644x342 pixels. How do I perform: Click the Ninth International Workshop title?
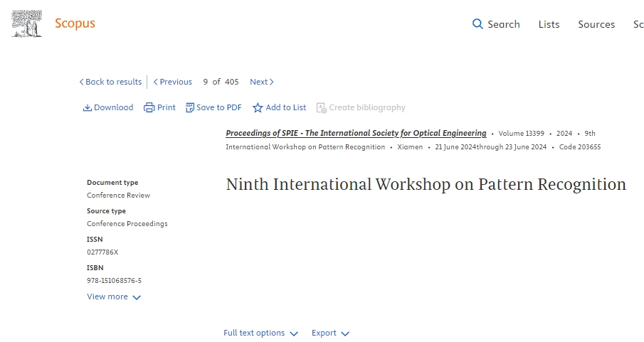tap(426, 185)
